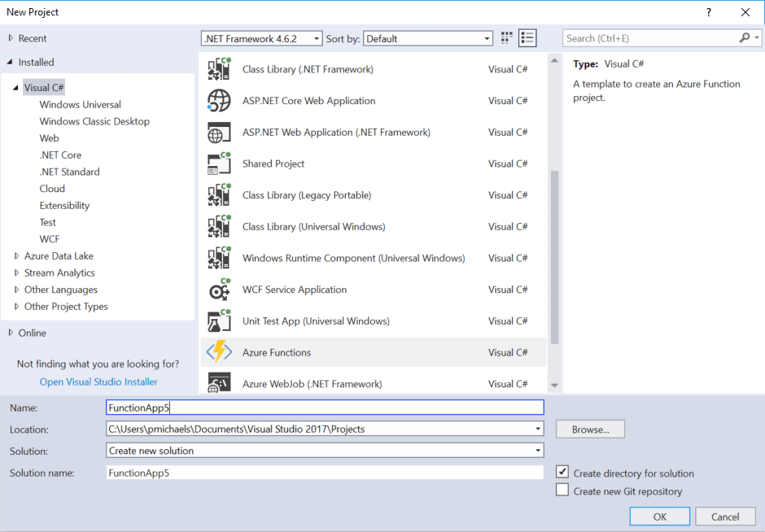
Task: Switch to small icons list view
Action: coord(527,38)
